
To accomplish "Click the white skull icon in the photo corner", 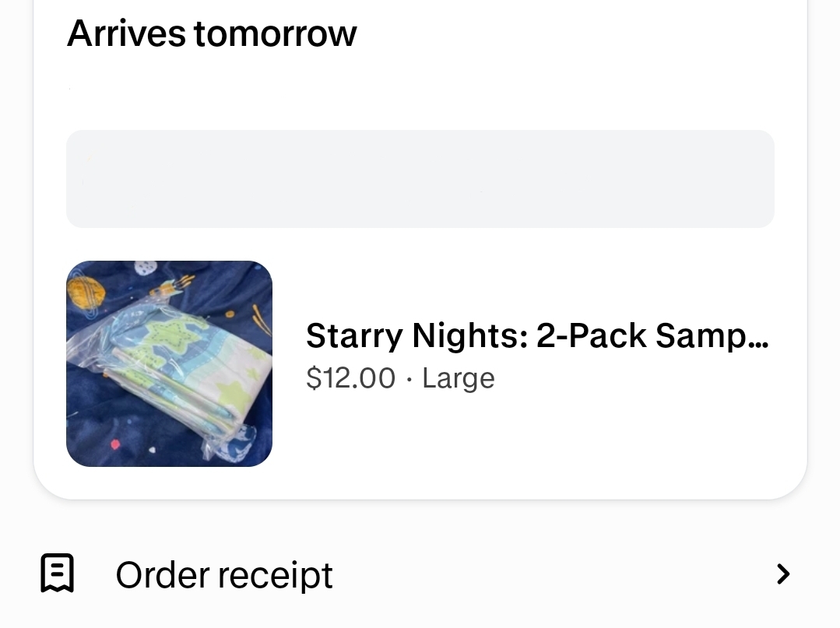I will [146, 268].
